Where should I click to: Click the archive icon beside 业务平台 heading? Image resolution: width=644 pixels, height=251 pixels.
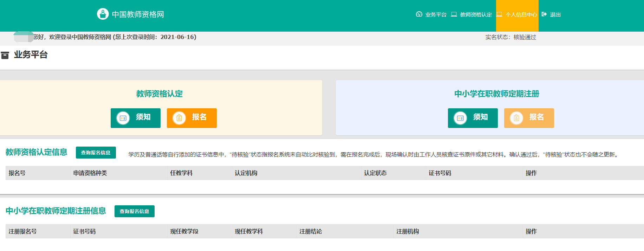pyautogui.click(x=5, y=55)
